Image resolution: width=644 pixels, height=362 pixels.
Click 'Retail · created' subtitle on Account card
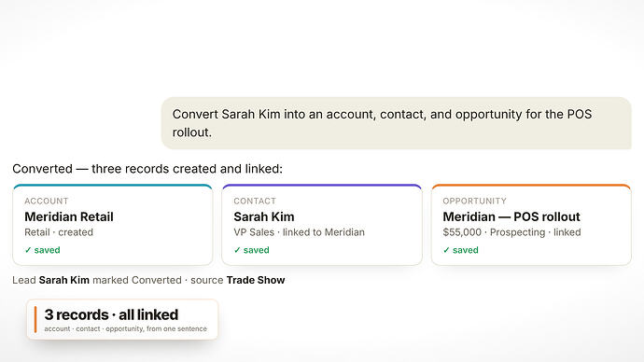(59, 232)
